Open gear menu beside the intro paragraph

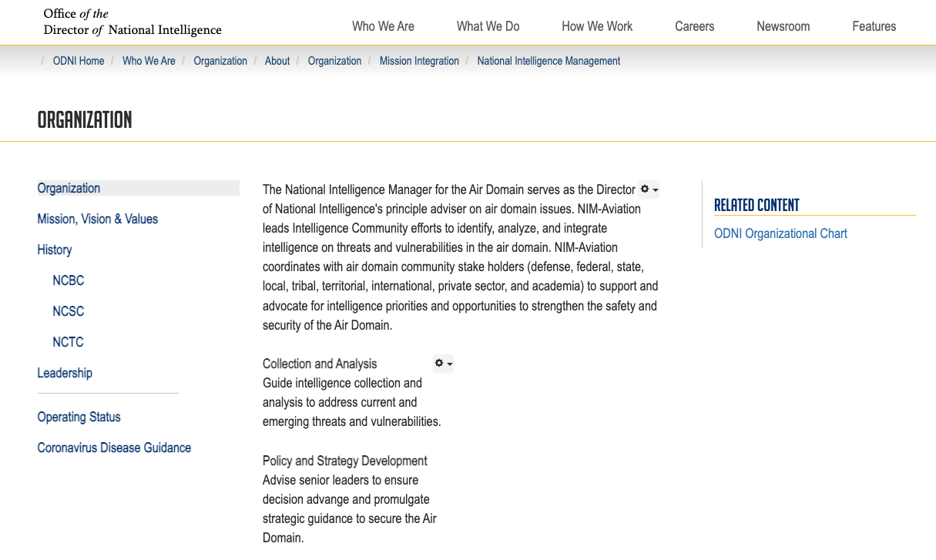649,189
